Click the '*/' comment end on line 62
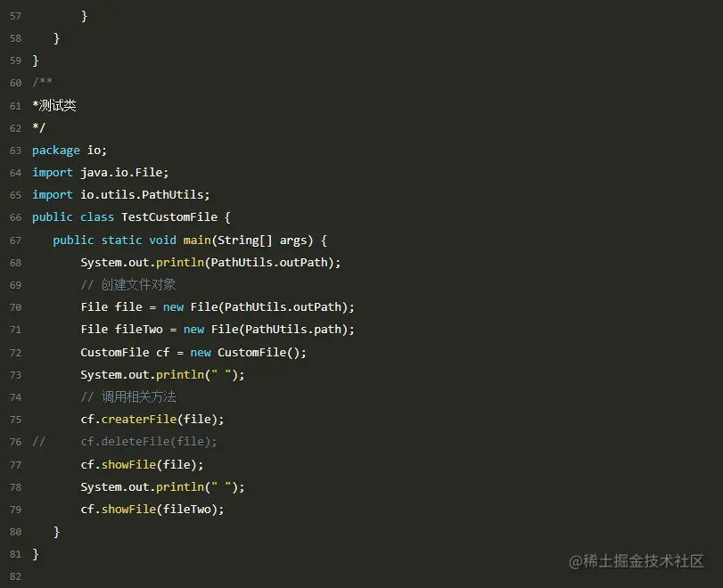 pyautogui.click(x=38, y=127)
